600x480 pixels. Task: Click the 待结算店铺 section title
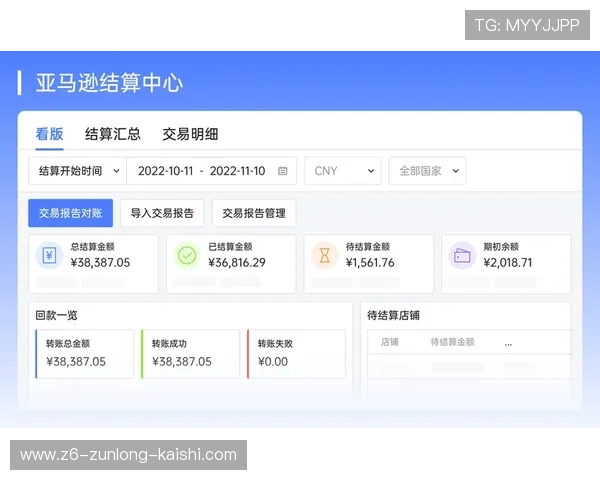[393, 315]
